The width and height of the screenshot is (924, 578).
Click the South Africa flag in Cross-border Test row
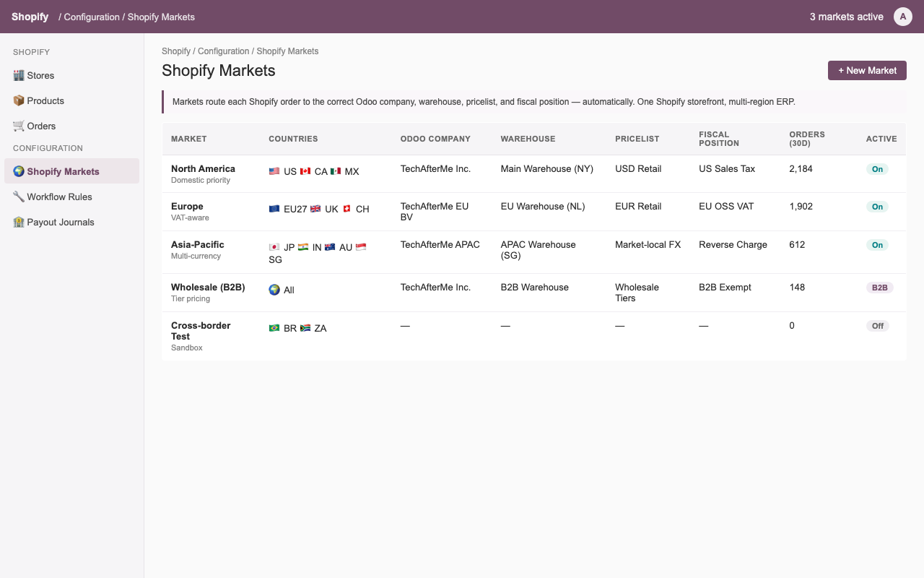305,328
